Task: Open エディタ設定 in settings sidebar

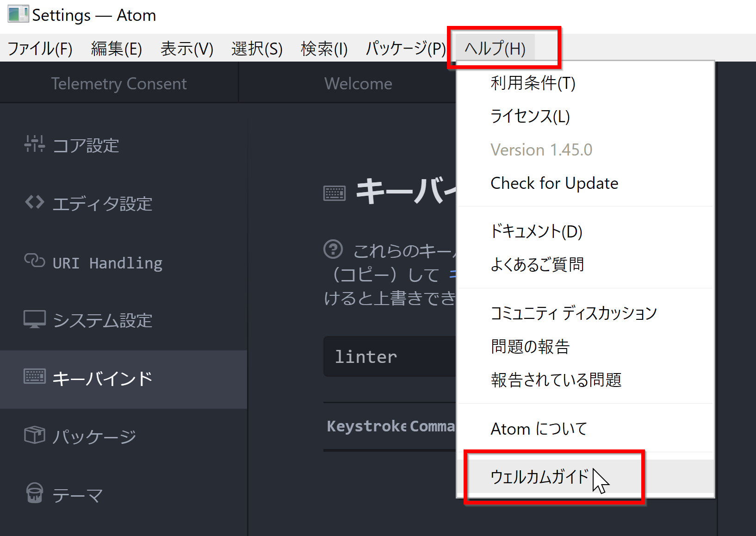Action: point(124,204)
